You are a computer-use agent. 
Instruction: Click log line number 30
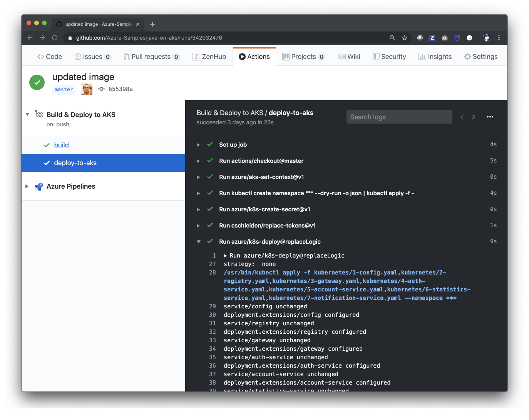pyautogui.click(x=213, y=315)
